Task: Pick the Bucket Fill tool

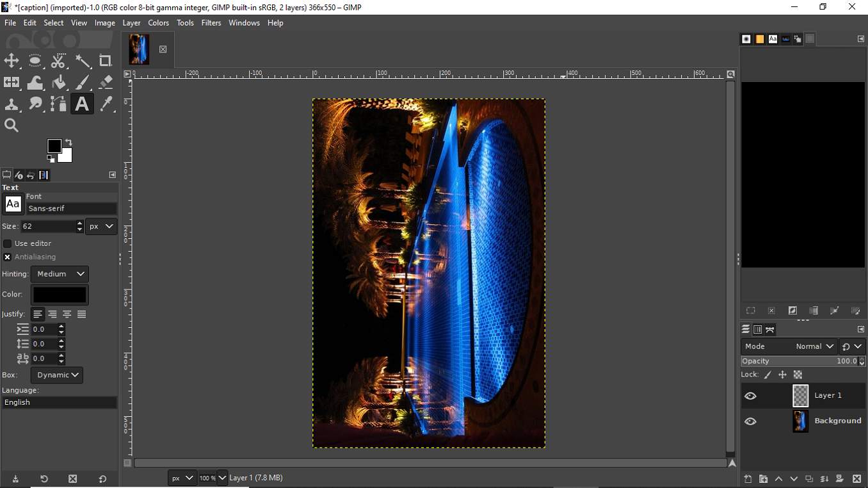Action: click(x=59, y=83)
